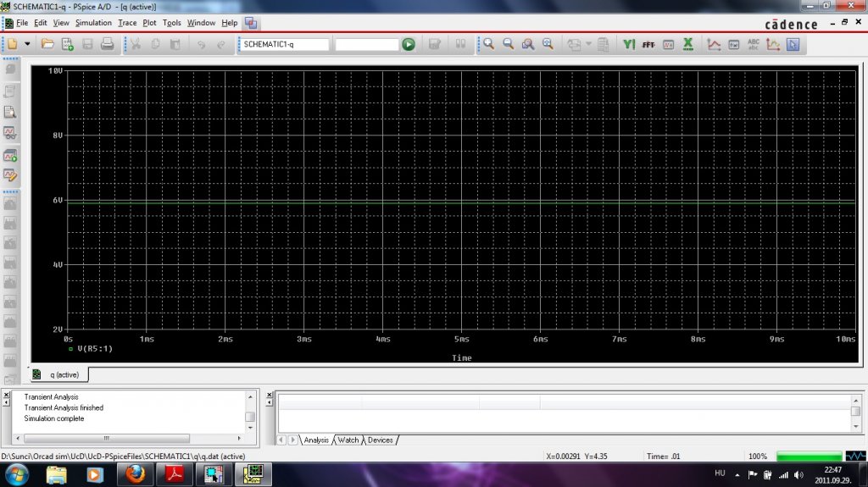Click the Zoom Fit icon

pos(548,44)
